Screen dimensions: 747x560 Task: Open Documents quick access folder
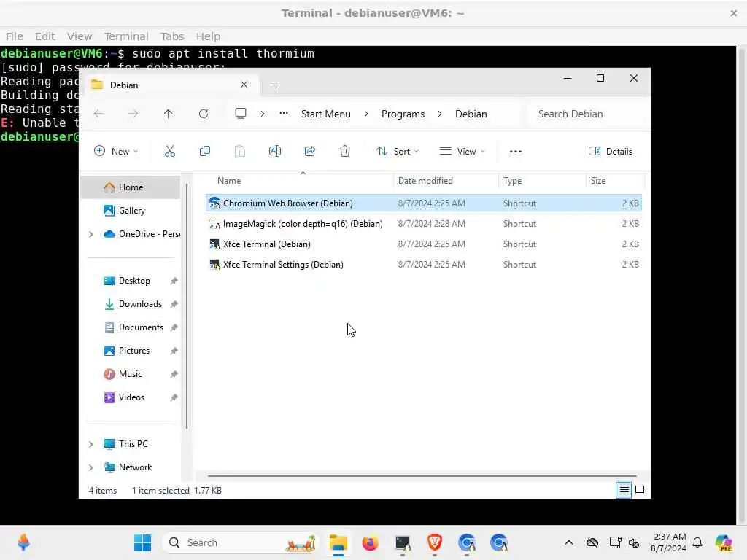point(131,327)
